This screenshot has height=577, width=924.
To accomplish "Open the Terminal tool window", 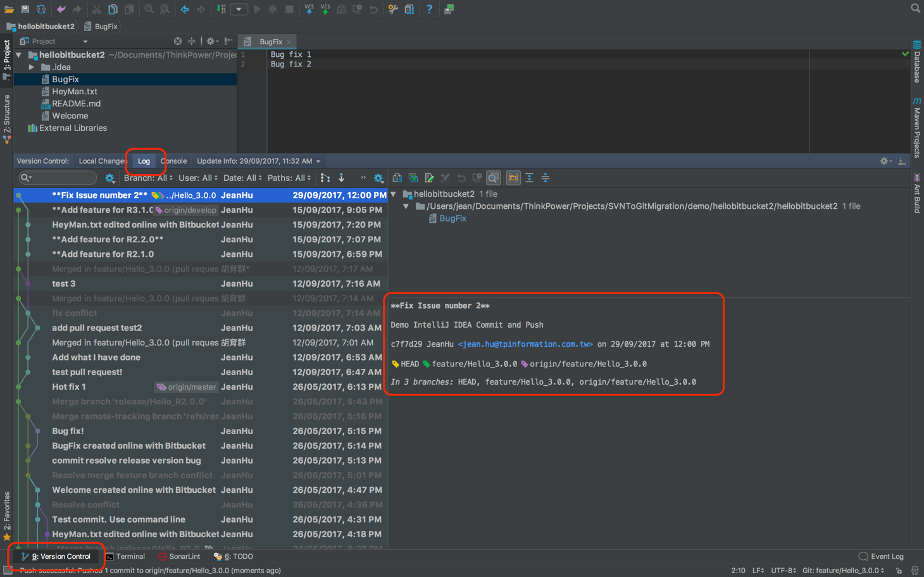I will (125, 557).
